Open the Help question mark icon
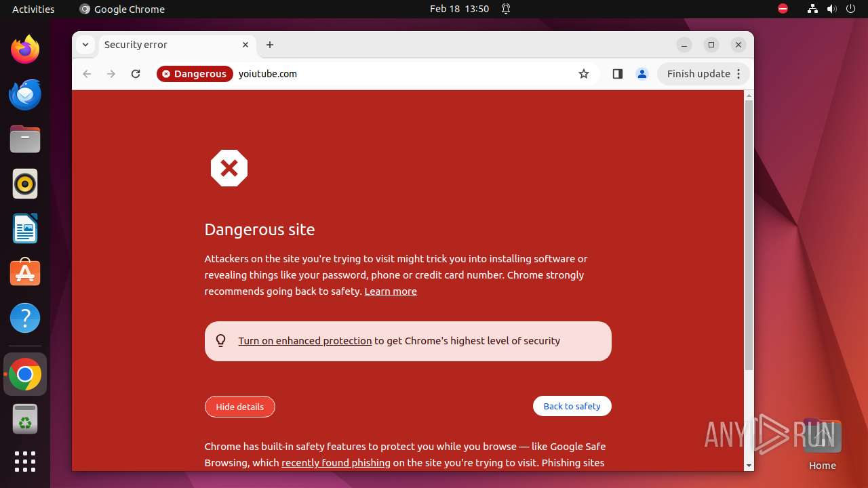Viewport: 868px width, 488px height. point(25,318)
